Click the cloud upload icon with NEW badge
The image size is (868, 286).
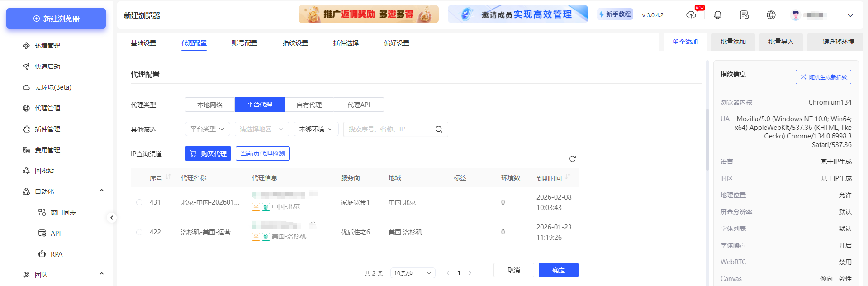click(691, 15)
